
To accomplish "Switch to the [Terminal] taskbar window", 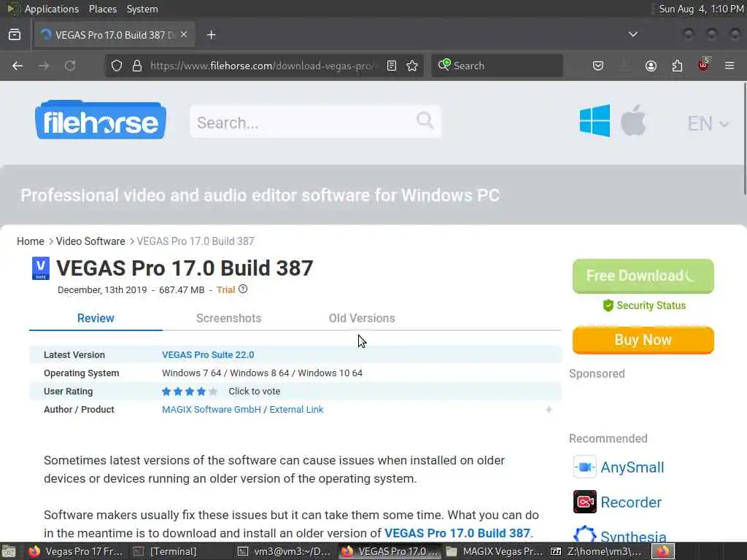I will [166, 551].
